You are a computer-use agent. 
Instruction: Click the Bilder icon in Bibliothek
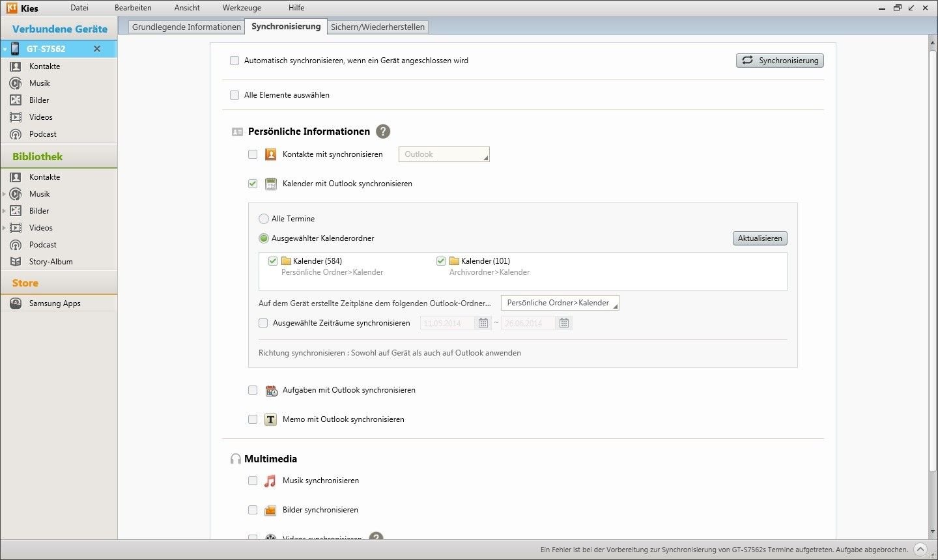pos(16,211)
